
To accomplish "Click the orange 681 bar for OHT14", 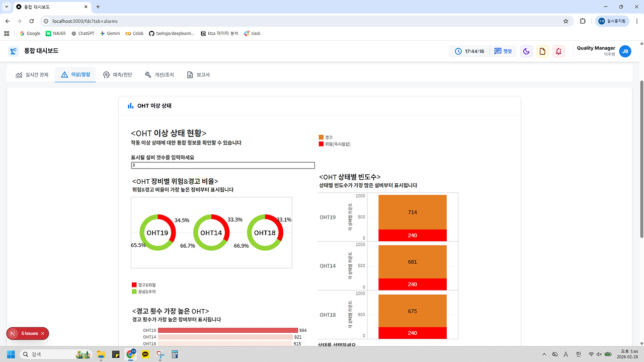I will tap(413, 262).
